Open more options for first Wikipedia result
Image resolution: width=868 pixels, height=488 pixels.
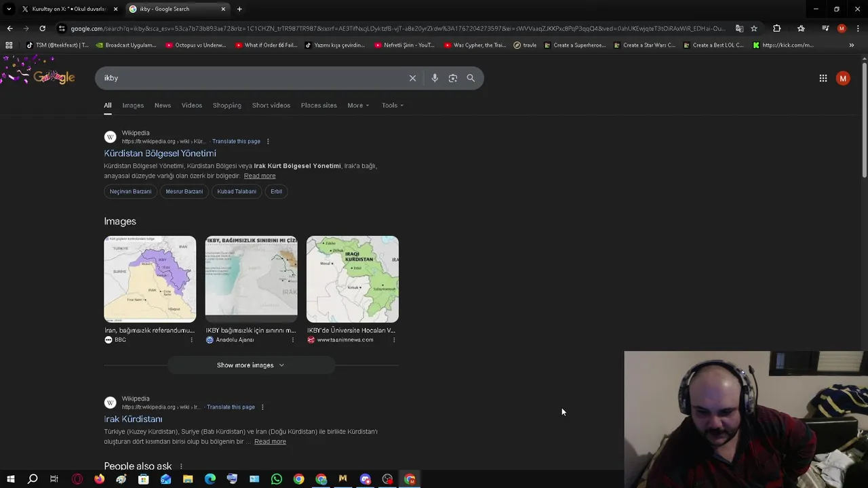click(268, 142)
